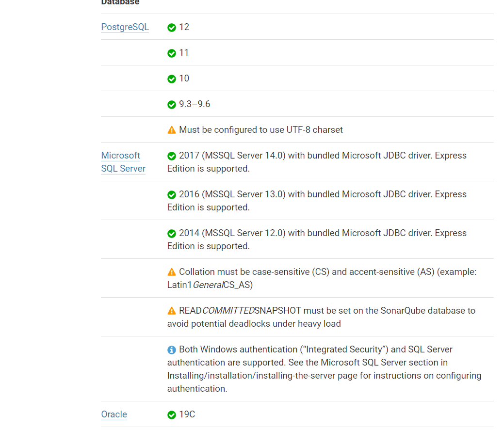
Task: Click the green check beside 2017 MSSQL Server
Action: coord(172,156)
